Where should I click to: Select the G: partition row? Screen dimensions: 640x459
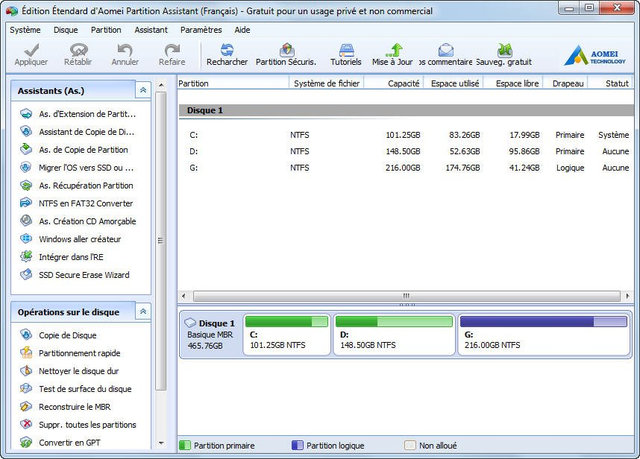(x=406, y=168)
